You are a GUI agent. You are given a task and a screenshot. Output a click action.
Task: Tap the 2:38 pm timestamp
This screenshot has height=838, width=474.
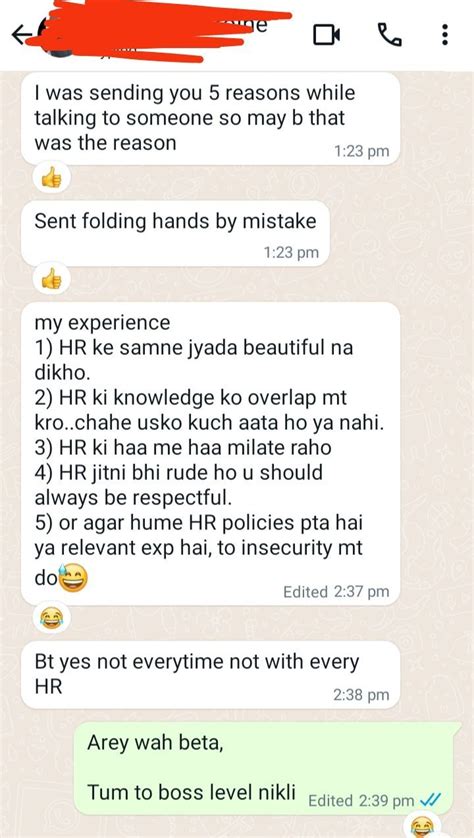pyautogui.click(x=361, y=695)
